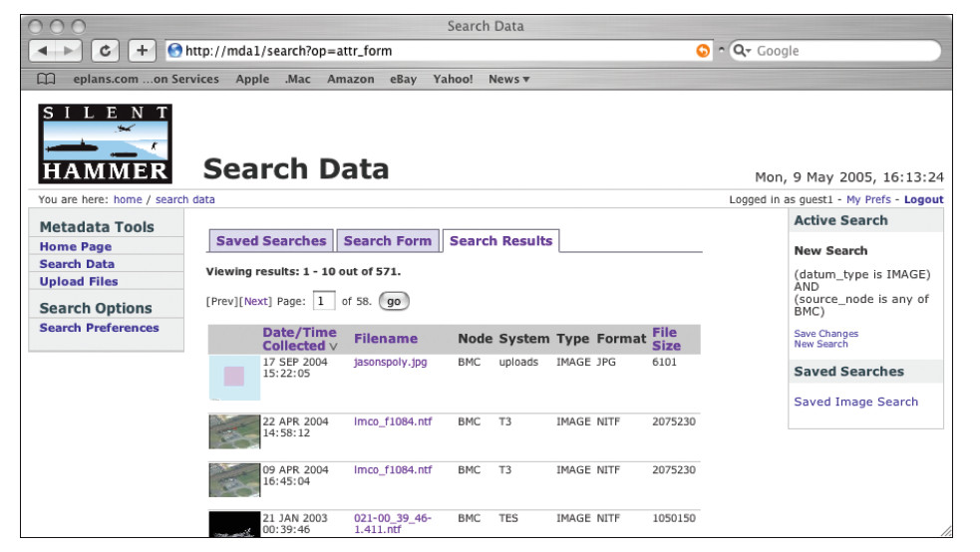Click the Logout link
Screen dimensions: 980x552
click(923, 200)
